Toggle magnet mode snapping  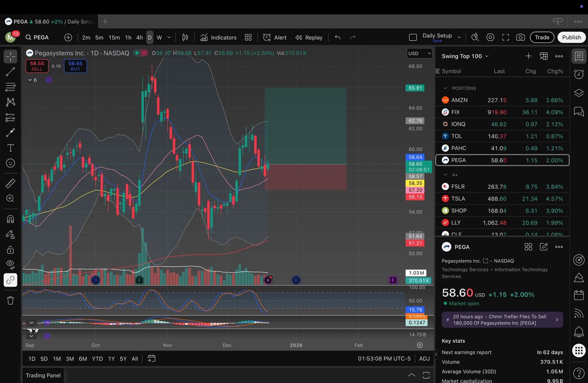[x=10, y=219]
